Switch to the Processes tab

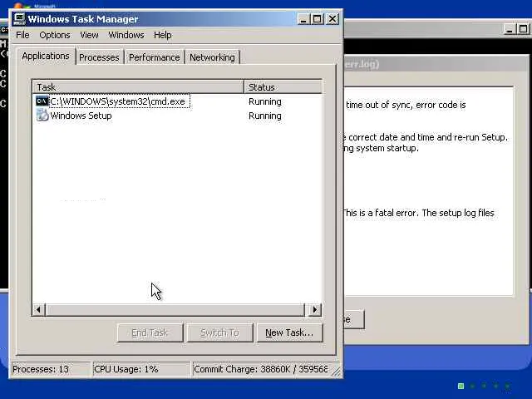click(x=99, y=57)
